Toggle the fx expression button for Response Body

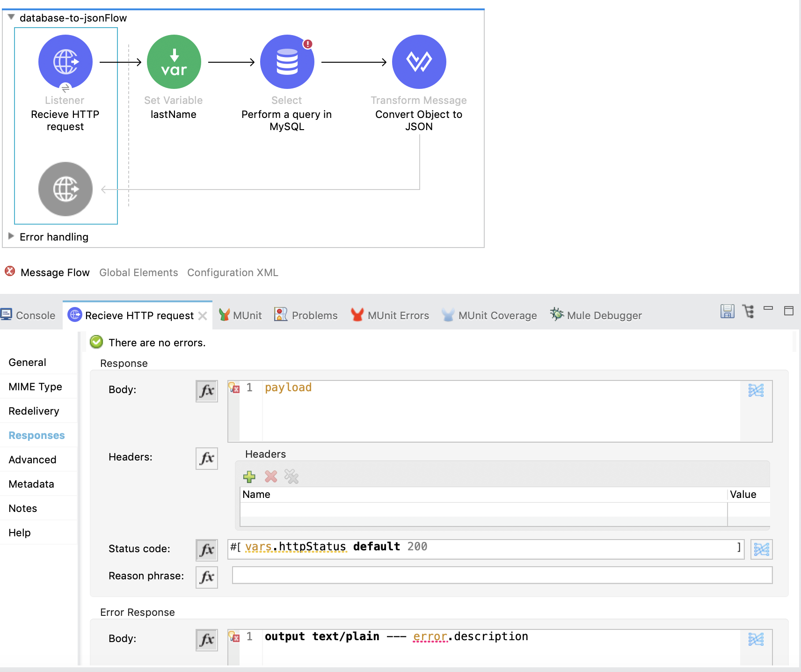pos(207,391)
